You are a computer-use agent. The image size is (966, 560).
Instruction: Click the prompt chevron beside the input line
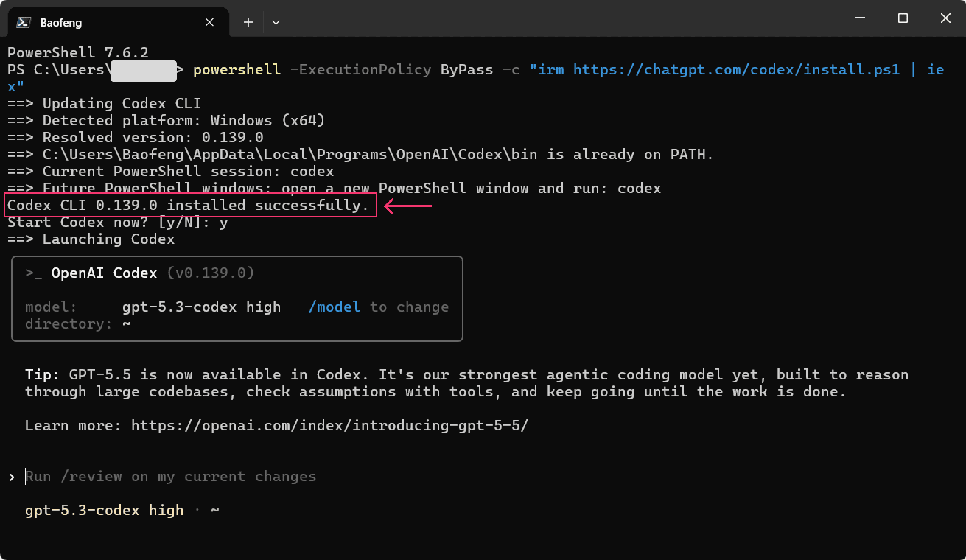[12, 477]
